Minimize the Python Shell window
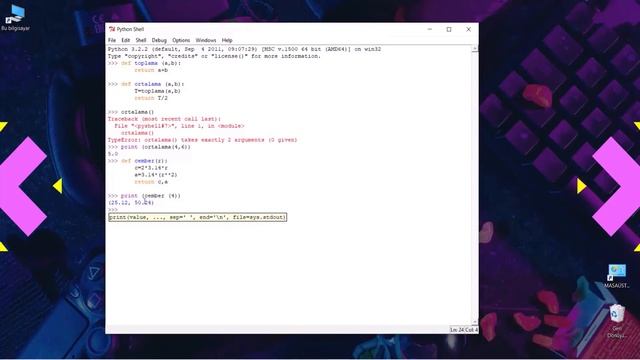640x360 pixels. [x=430, y=29]
